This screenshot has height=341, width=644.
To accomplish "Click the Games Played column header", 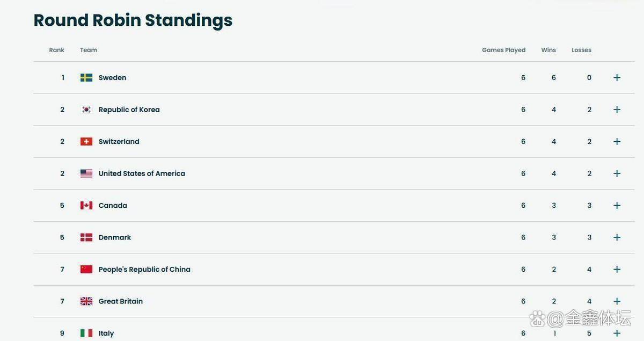I will (503, 50).
